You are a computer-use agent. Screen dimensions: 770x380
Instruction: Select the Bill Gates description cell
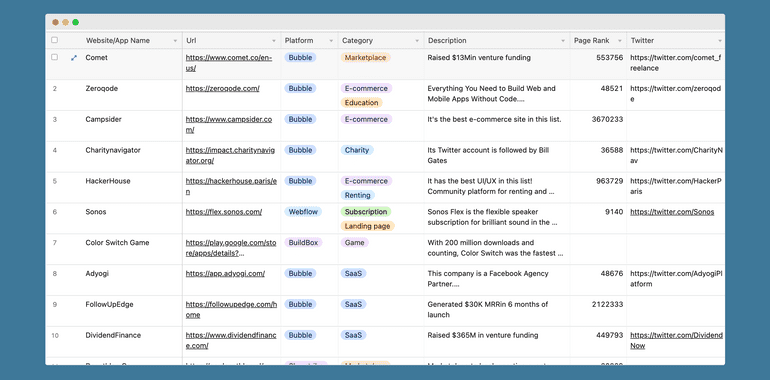[497, 157]
